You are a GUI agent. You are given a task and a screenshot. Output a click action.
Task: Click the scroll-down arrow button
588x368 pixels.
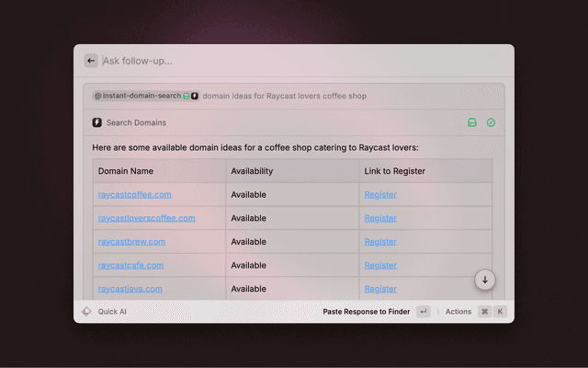(x=485, y=280)
